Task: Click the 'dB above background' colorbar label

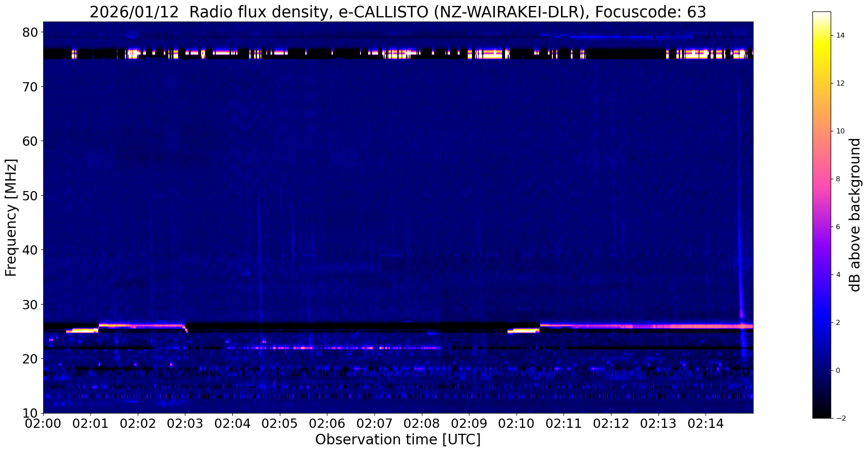Action: [855, 215]
